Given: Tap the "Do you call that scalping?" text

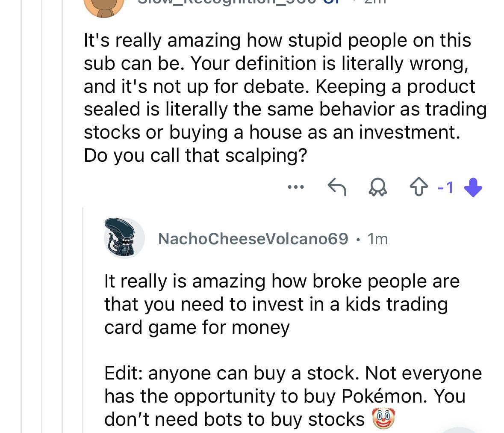Looking at the screenshot, I should 195,155.
